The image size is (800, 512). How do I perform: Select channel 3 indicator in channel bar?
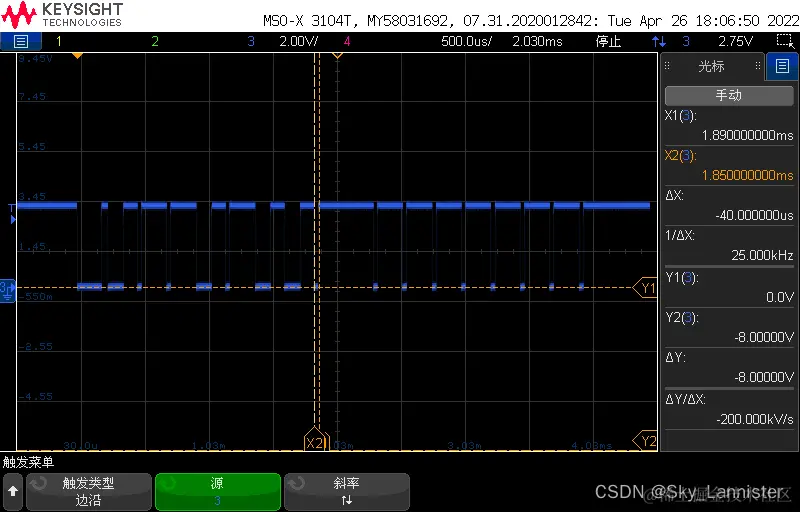pyautogui.click(x=251, y=41)
